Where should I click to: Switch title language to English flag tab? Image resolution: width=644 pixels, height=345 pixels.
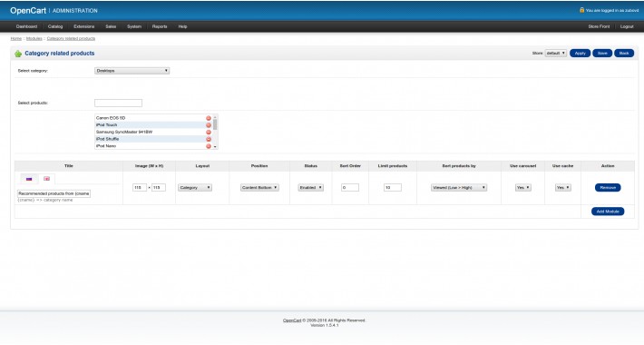(x=47, y=179)
